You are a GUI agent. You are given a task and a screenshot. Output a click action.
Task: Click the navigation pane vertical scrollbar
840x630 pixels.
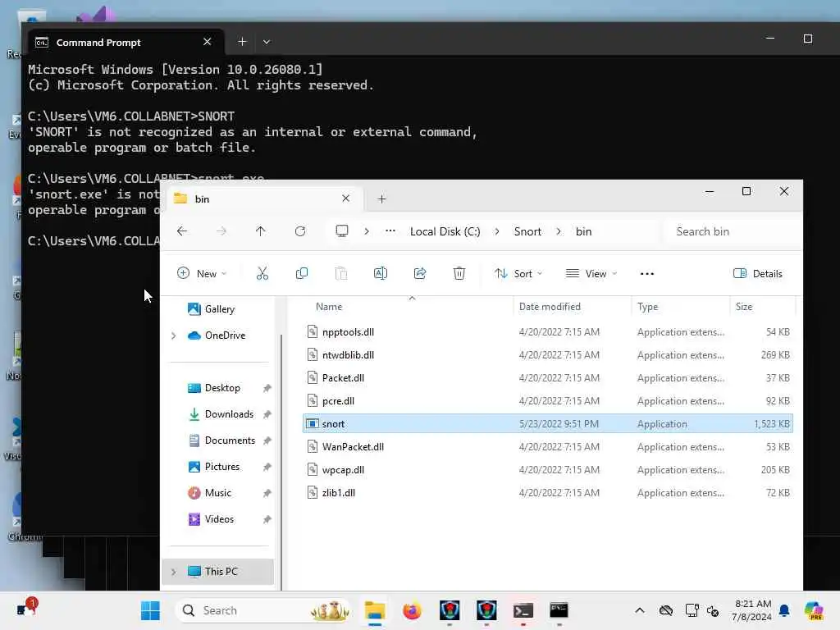tap(281, 461)
